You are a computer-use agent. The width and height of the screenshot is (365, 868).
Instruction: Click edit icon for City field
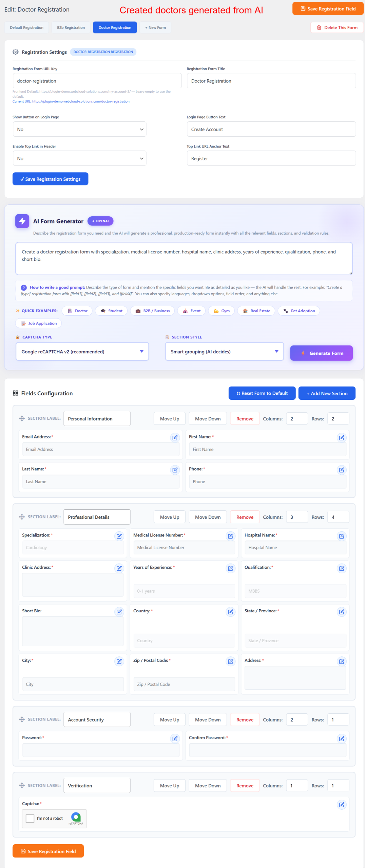[x=119, y=662]
